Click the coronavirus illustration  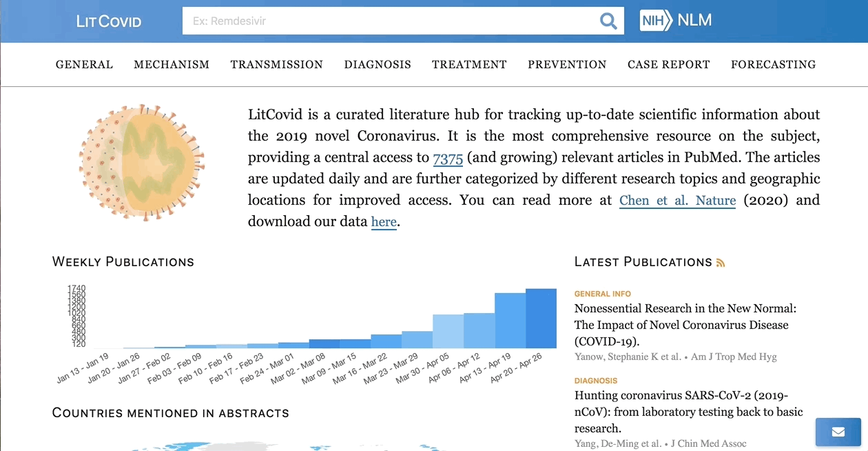pyautogui.click(x=141, y=163)
